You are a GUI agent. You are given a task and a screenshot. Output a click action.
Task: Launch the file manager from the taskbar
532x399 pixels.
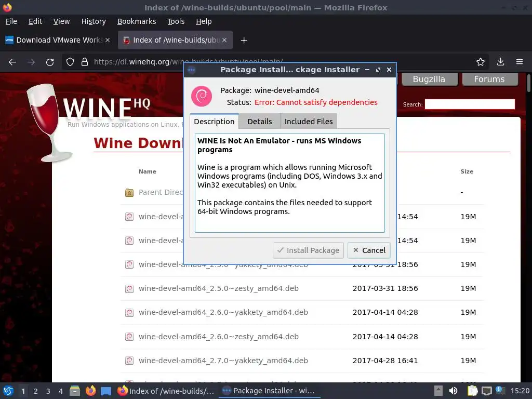(x=75, y=391)
